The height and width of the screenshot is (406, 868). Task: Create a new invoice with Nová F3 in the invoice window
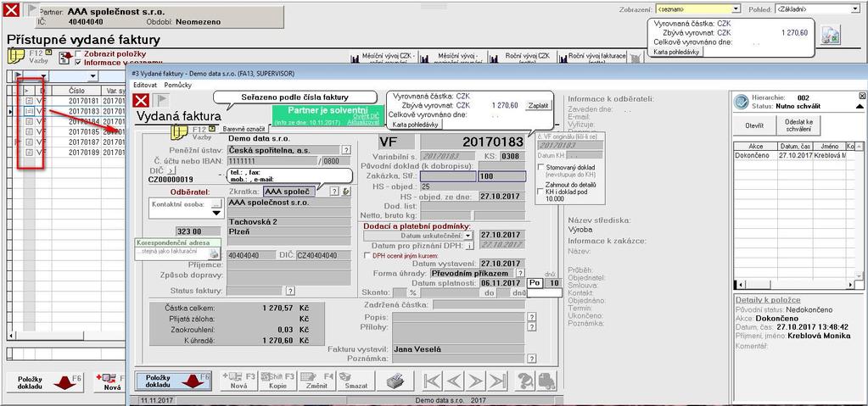(238, 381)
